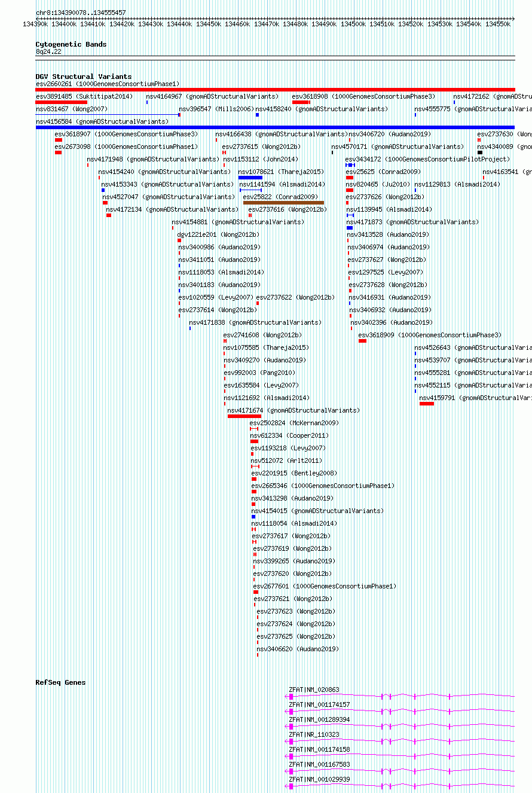Open variant nsv831467 (Wong2007)
Viewport: 532px width, 793px height.
(x=72, y=109)
